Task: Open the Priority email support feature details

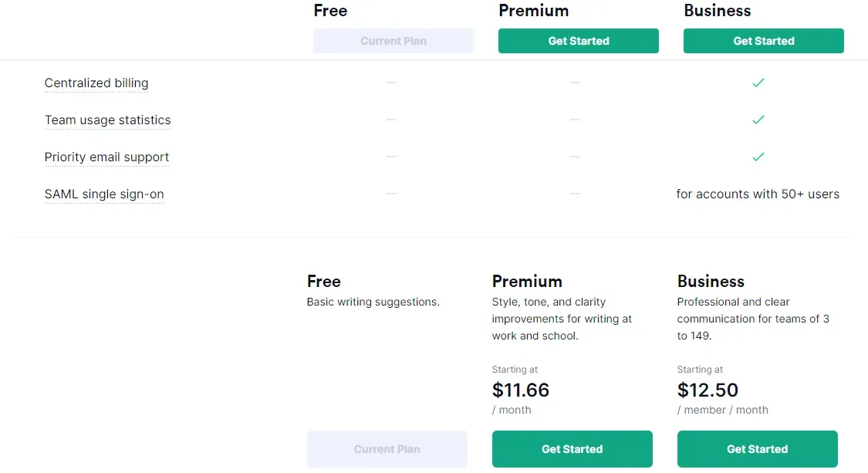Action: (x=106, y=157)
